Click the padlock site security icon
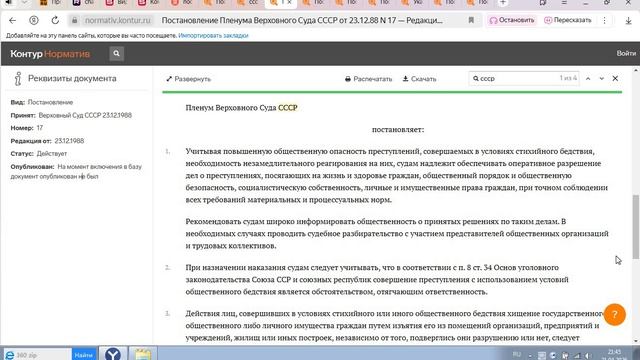 click(x=74, y=20)
